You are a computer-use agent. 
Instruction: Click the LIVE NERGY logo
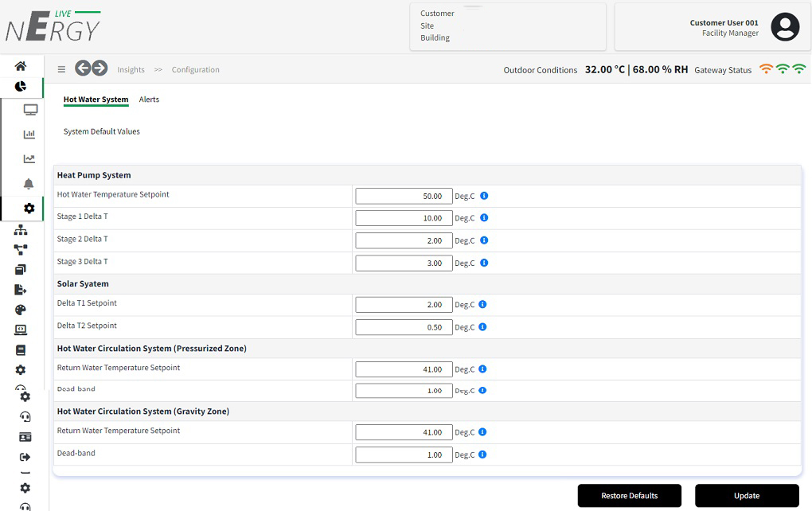point(53,26)
